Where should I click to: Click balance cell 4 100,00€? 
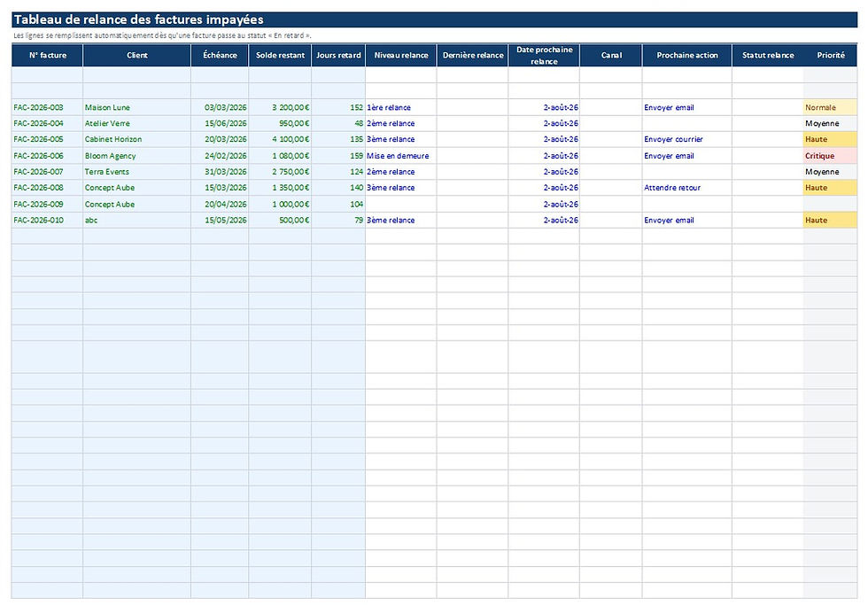(x=280, y=139)
